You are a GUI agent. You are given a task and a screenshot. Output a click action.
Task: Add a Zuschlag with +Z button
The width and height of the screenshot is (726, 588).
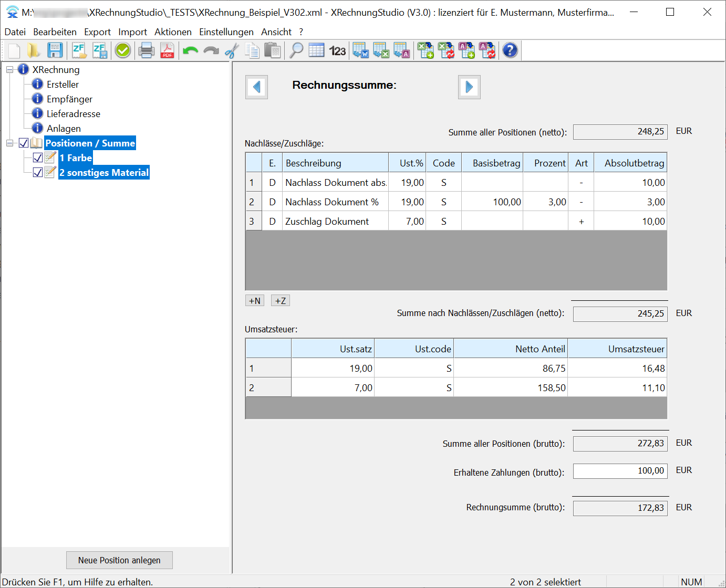[x=281, y=301]
